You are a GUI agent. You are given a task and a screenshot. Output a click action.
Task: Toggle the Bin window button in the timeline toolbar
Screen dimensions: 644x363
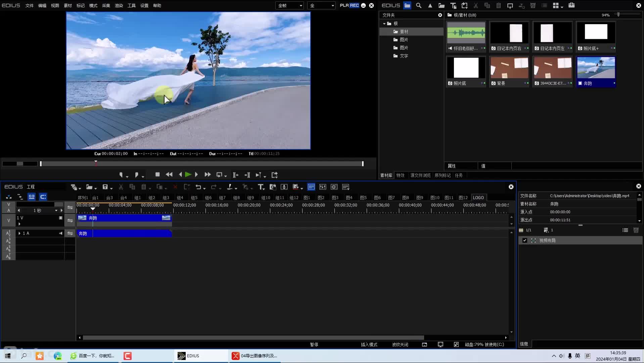tap(311, 187)
